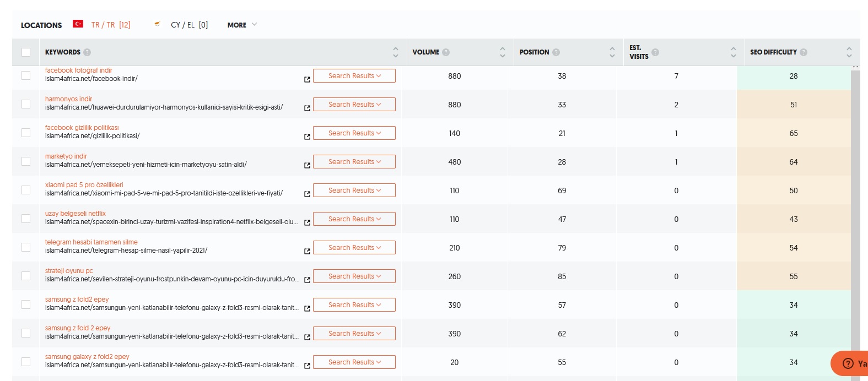Open external link for facebook gizlilik politikası URL
Image resolution: width=868 pixels, height=381 pixels.
coord(307,137)
